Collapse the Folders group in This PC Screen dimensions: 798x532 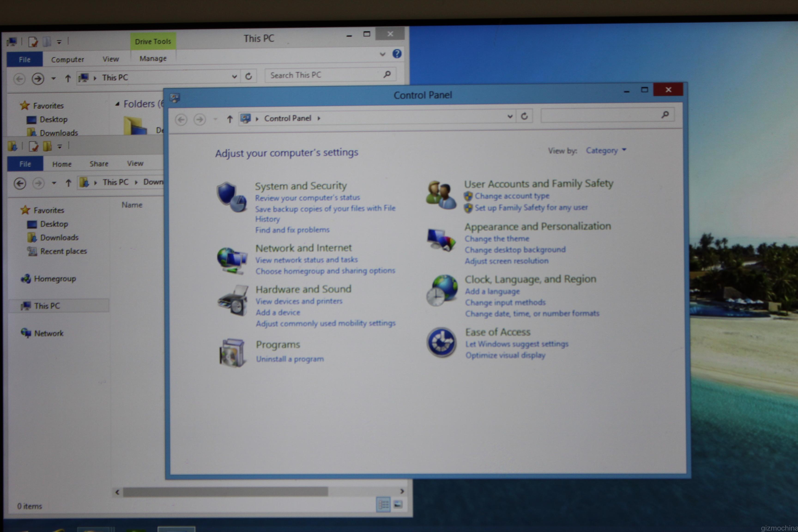[117, 104]
